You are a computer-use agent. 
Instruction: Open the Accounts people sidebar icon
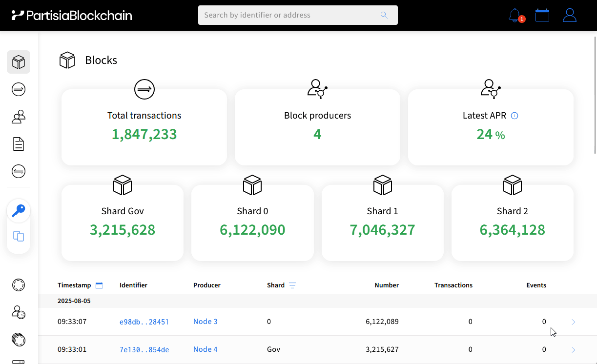point(19,117)
